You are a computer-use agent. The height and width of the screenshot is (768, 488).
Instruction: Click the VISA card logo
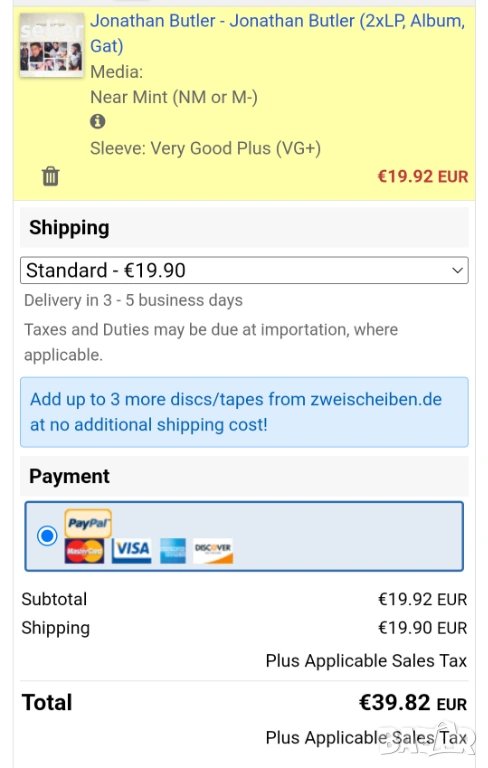(131, 551)
